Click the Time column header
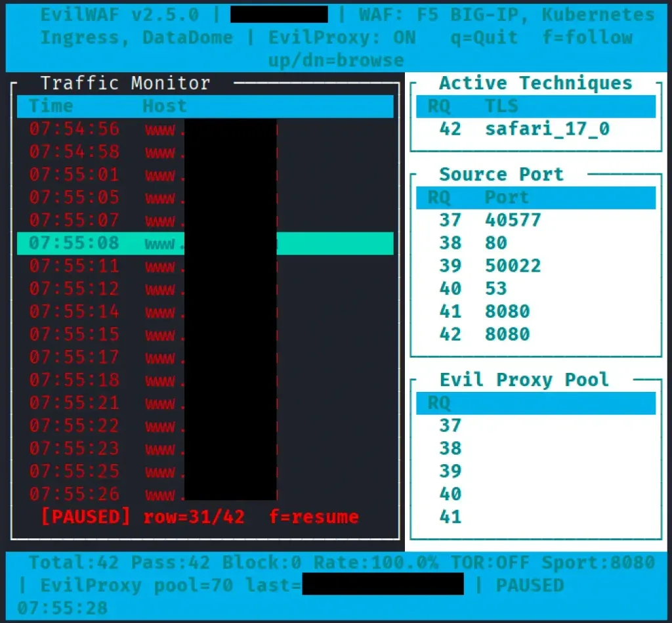The width and height of the screenshot is (672, 623). tap(51, 106)
